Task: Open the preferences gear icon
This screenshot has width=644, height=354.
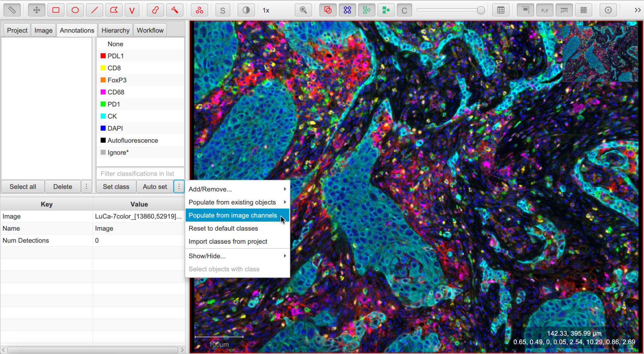Action: (x=608, y=10)
